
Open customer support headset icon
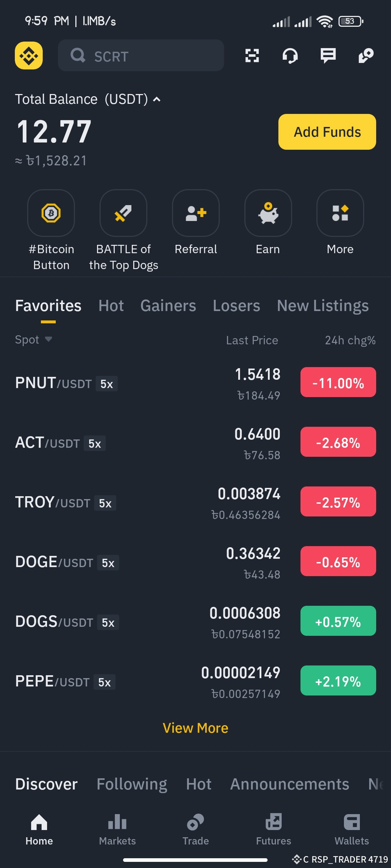tap(290, 56)
